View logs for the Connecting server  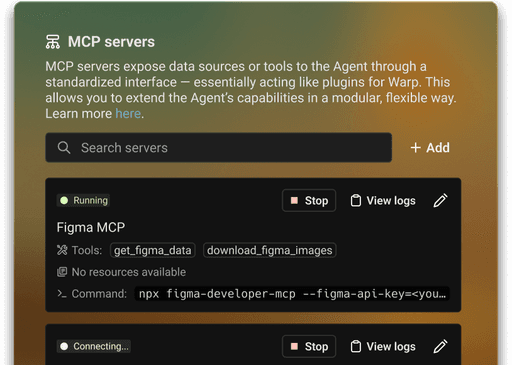point(383,346)
